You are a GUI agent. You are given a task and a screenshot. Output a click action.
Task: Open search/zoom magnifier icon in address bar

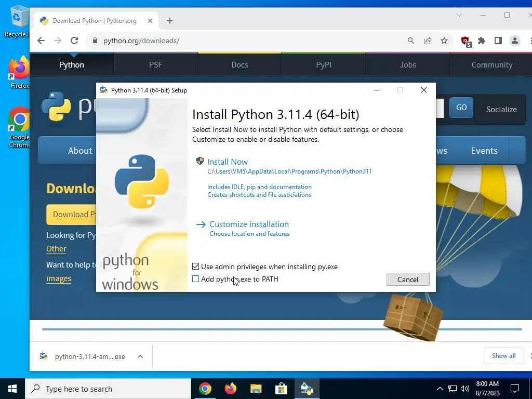pyautogui.click(x=411, y=41)
